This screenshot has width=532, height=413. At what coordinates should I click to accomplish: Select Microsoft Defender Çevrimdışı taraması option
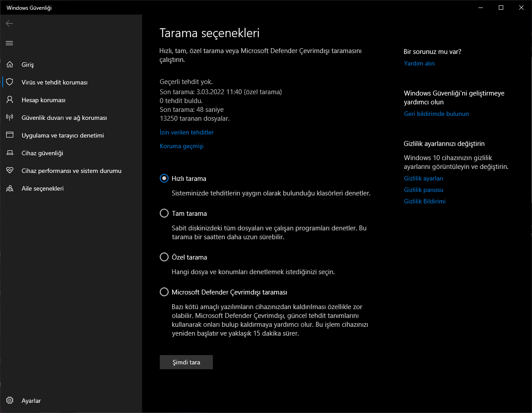[164, 292]
